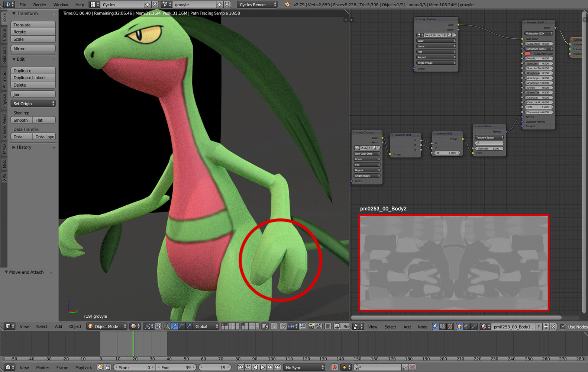Open the viewport shading sphere selector
588x372 pixels.
[135, 326]
